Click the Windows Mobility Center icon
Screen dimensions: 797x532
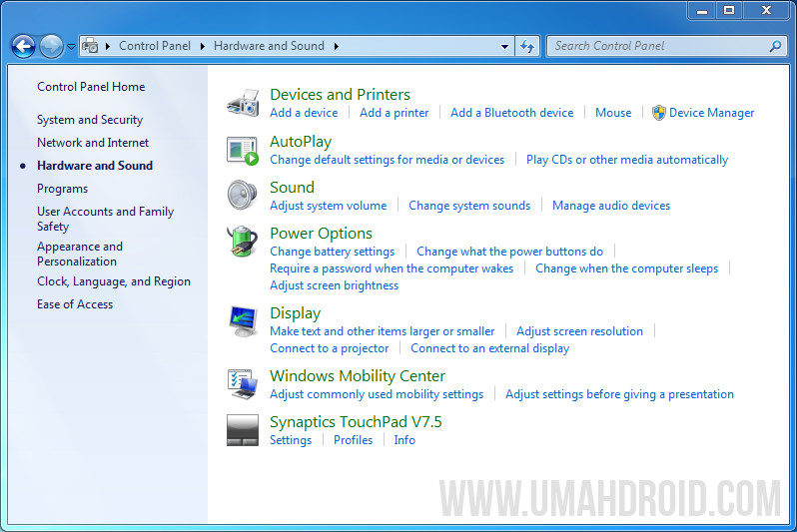coord(243,384)
